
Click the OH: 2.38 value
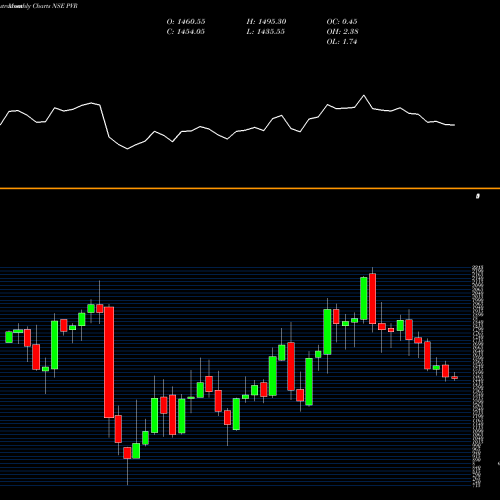[342, 32]
